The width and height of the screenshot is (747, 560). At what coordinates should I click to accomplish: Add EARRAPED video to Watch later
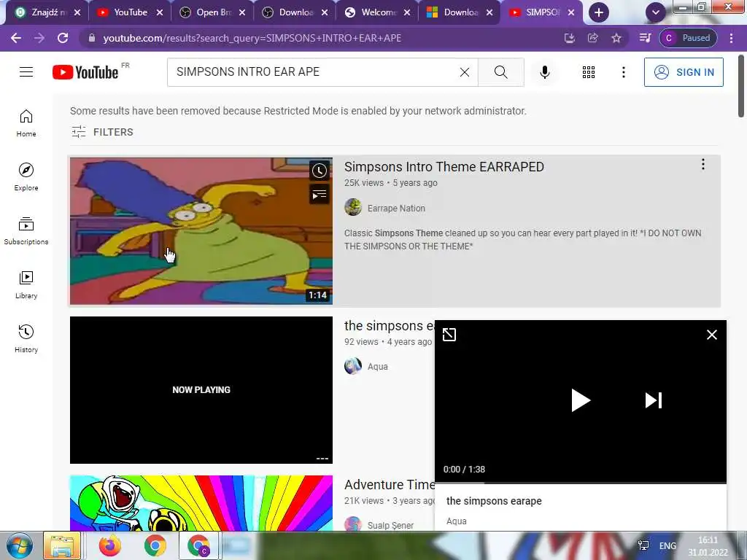coord(320,171)
